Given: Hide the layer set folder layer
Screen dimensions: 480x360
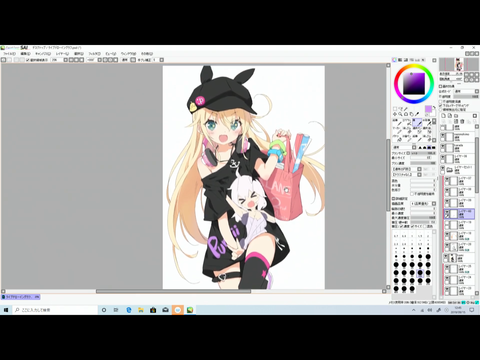Looking at the screenshot, I should 443,168.
